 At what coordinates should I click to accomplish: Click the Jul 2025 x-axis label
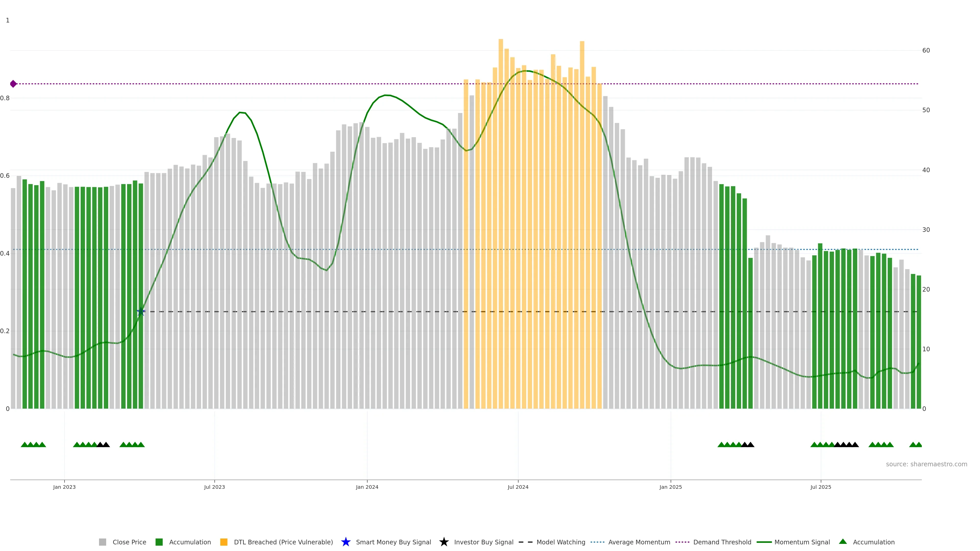point(820,487)
